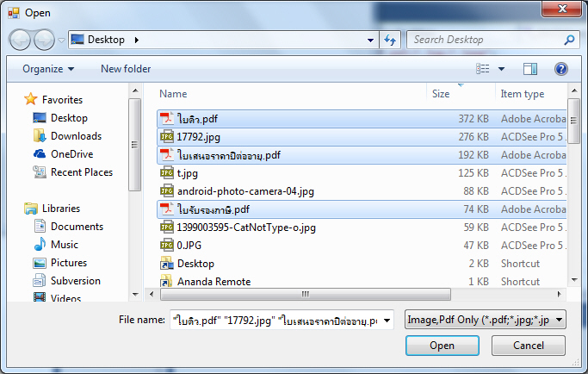Click the Open button

click(443, 346)
